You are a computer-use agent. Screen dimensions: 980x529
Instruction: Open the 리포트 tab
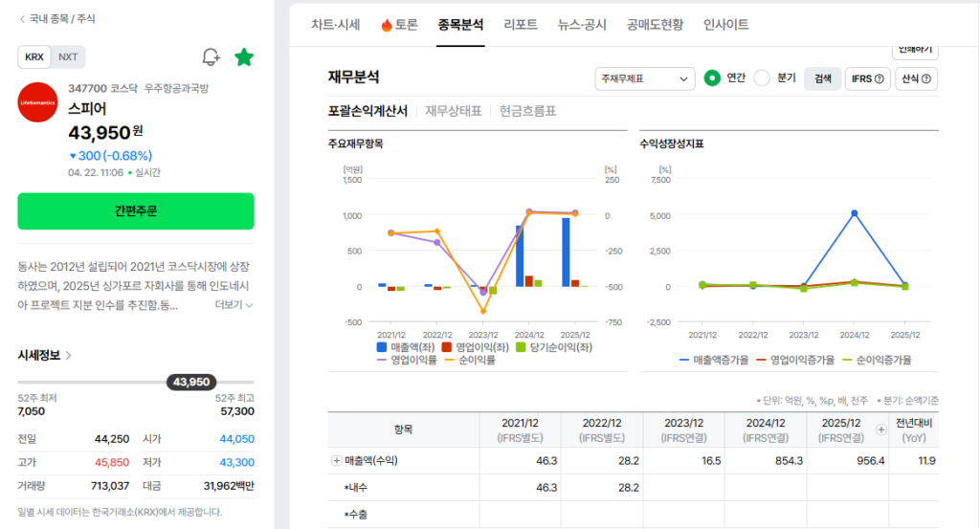(521, 25)
